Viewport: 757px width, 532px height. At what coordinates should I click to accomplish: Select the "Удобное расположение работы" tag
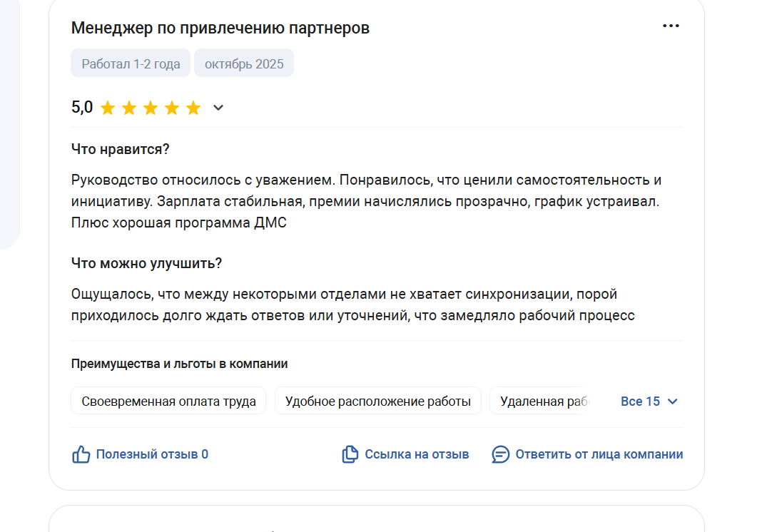pyautogui.click(x=378, y=401)
